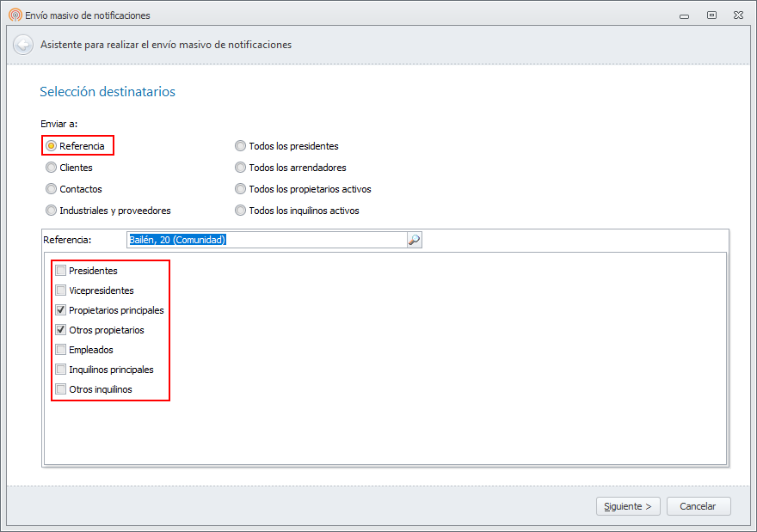Choose Todos los presidentes option
757x532 pixels.
pos(240,145)
